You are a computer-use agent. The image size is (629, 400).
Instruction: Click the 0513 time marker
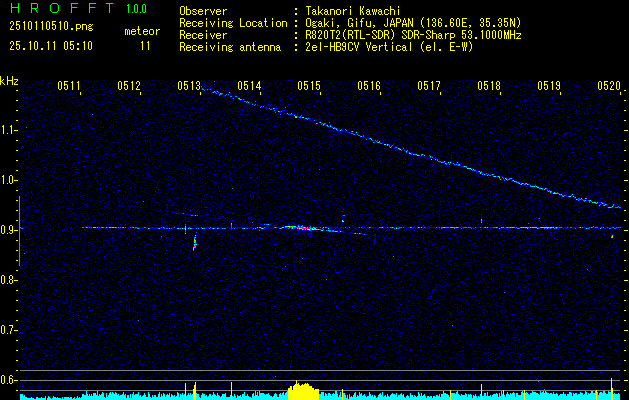pos(189,85)
